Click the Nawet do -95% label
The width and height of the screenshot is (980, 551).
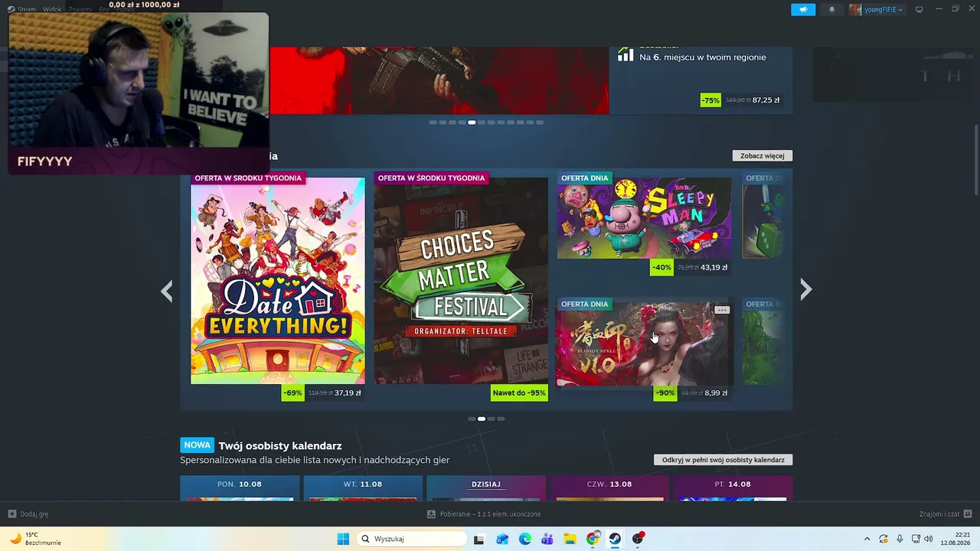pyautogui.click(x=519, y=393)
